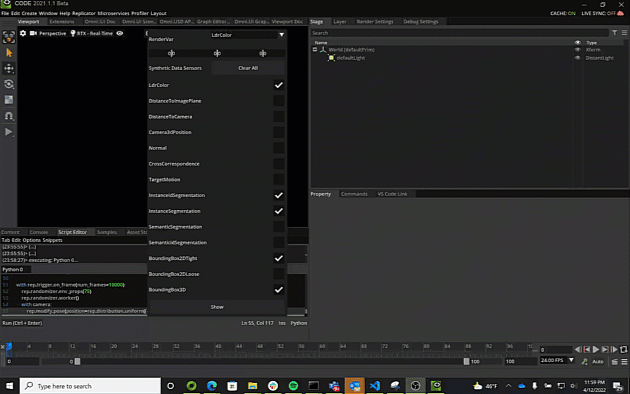Toggle the Auto keying button
Screen dimensions: 630x394
(598, 362)
